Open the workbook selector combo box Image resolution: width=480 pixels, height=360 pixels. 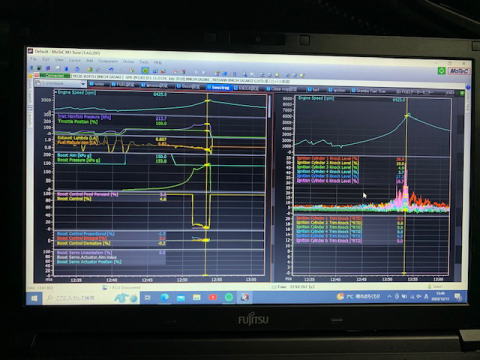pyautogui.click(x=60, y=83)
